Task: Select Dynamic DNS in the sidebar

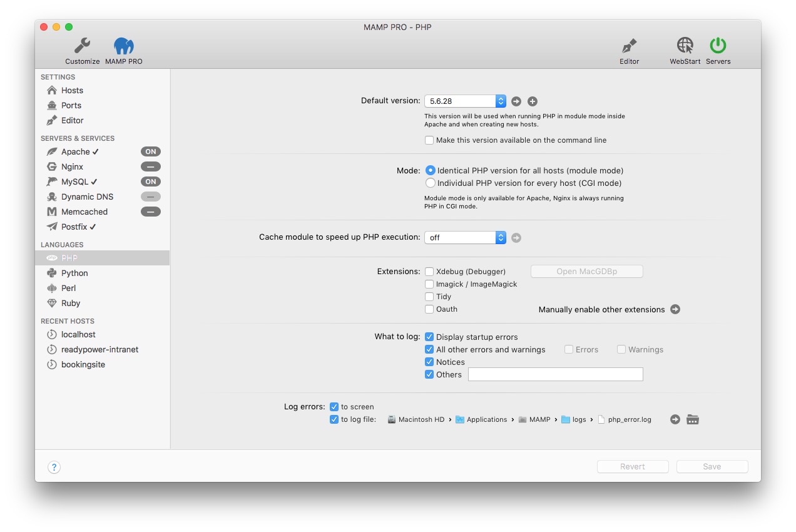Action: (x=87, y=197)
